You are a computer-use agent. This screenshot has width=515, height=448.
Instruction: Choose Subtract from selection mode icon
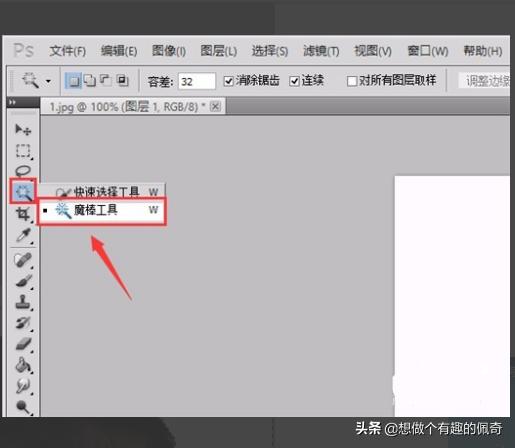click(106, 80)
